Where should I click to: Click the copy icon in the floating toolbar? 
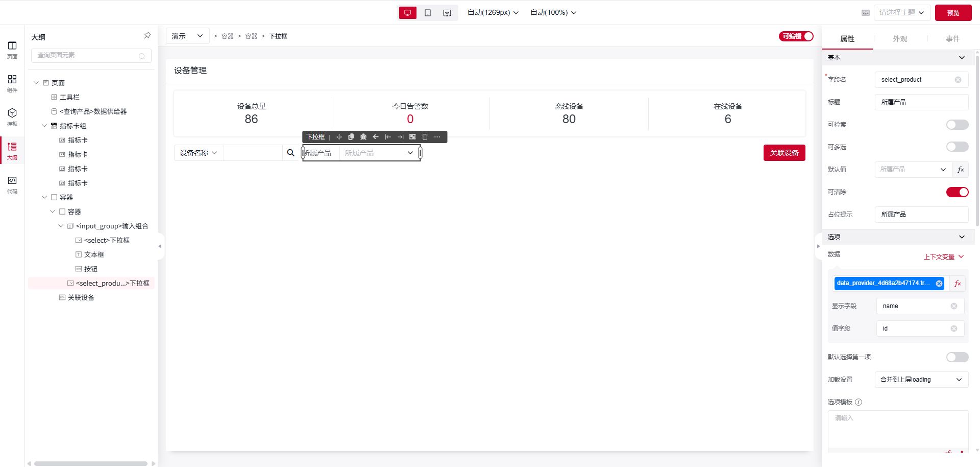tap(351, 137)
